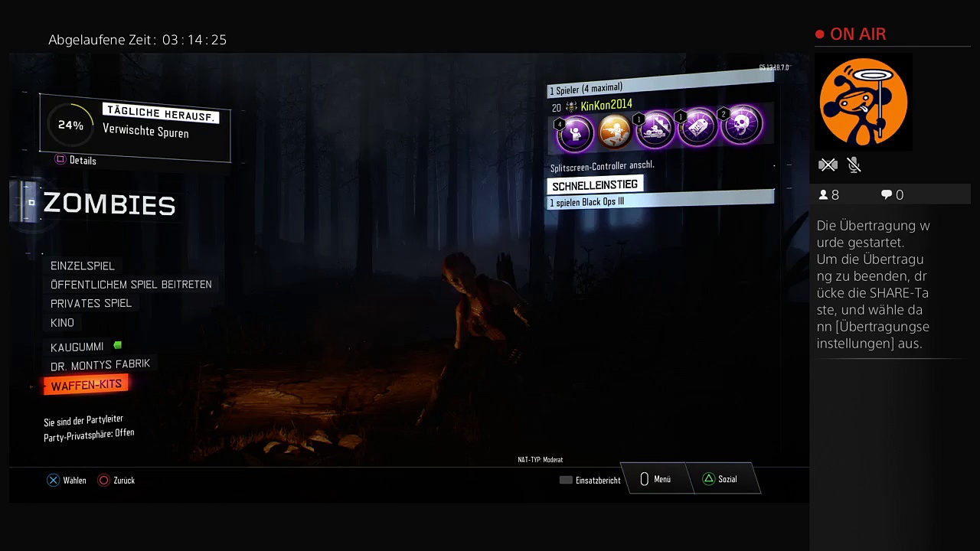Screen dimensions: 980x551
Task: Select the skull gobblegum icon
Action: 741,125
